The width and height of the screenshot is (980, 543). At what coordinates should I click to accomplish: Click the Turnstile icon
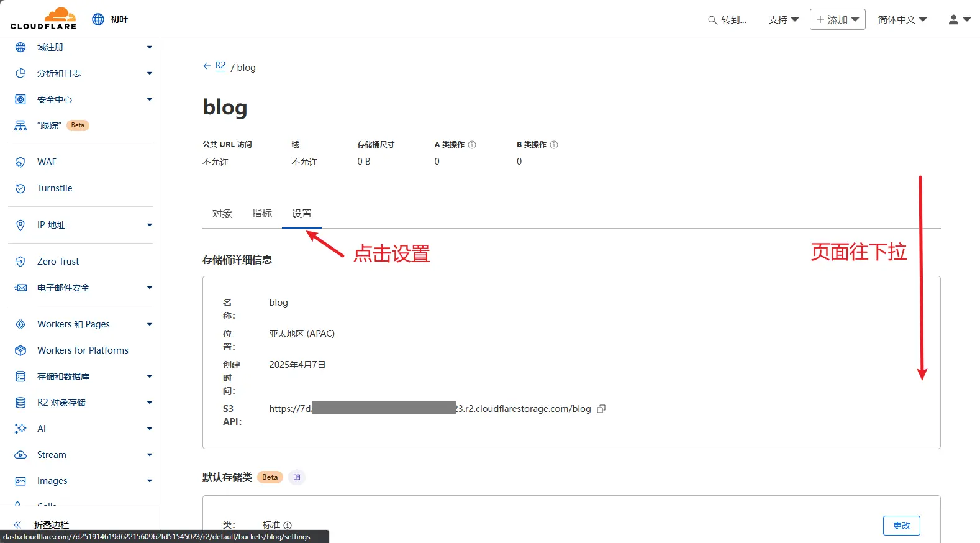[20, 188]
